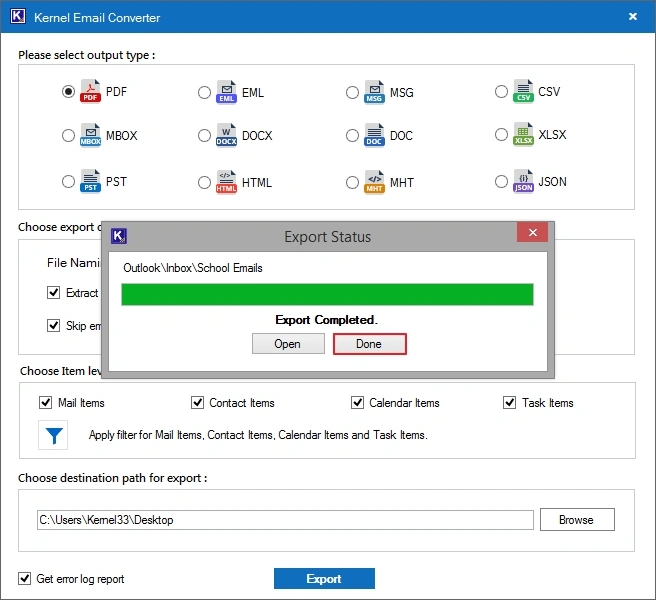
Task: Click the destination path input field
Action: pyautogui.click(x=285, y=520)
